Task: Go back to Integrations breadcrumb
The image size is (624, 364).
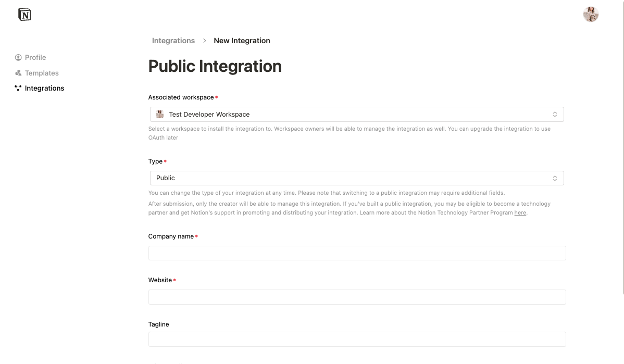Action: point(173,41)
